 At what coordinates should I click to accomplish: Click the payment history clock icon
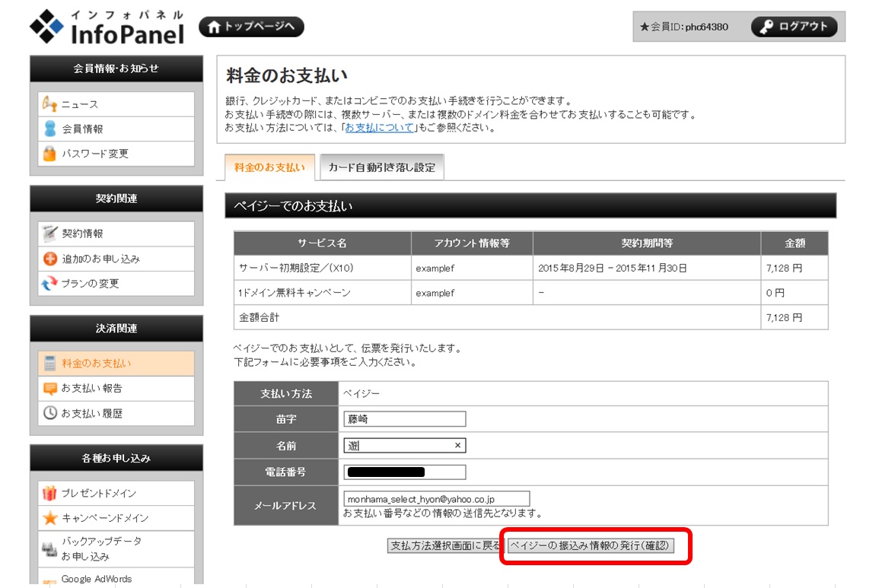(49, 413)
